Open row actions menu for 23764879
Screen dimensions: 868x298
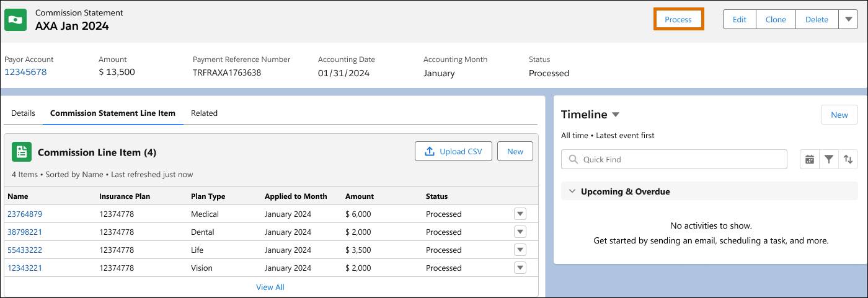tap(520, 214)
